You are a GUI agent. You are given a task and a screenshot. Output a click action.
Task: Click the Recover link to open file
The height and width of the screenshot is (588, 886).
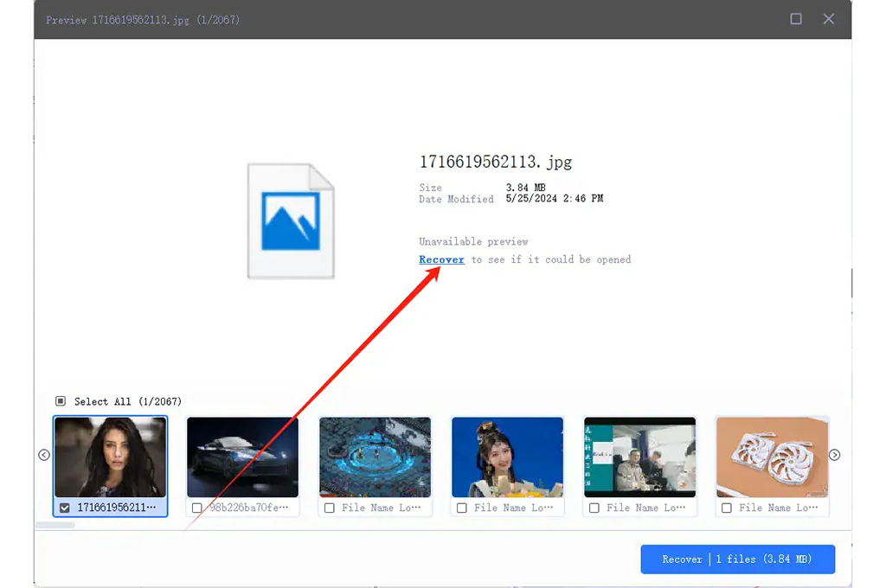pos(440,259)
